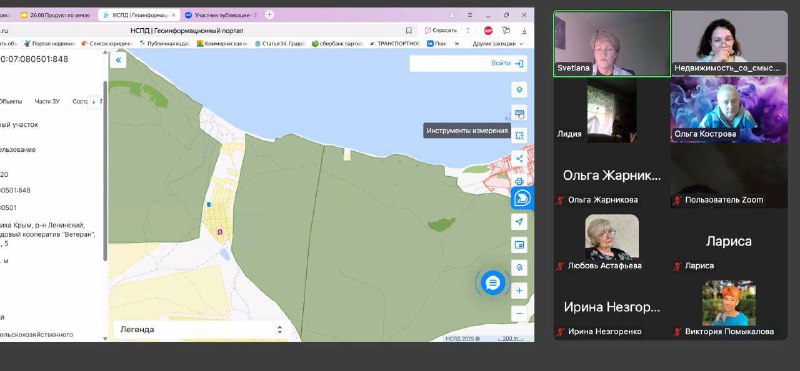Close the НСПД Геоинформационный browser tab

pyautogui.click(x=173, y=15)
